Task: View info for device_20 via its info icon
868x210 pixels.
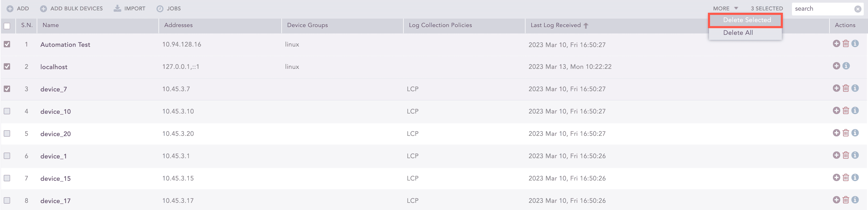Action: coord(855,133)
